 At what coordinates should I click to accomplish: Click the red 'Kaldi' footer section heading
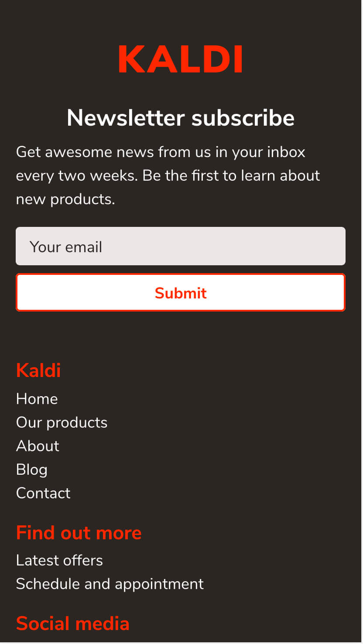38,370
